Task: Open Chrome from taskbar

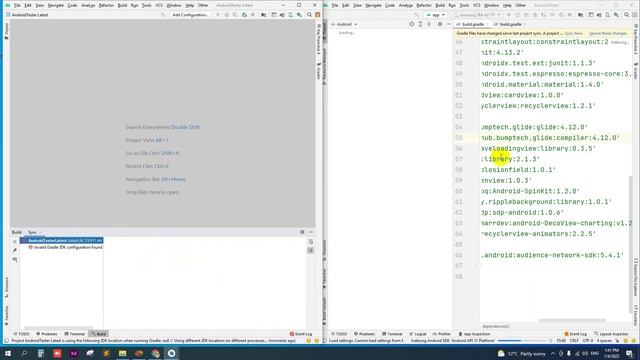Action: (155, 353)
